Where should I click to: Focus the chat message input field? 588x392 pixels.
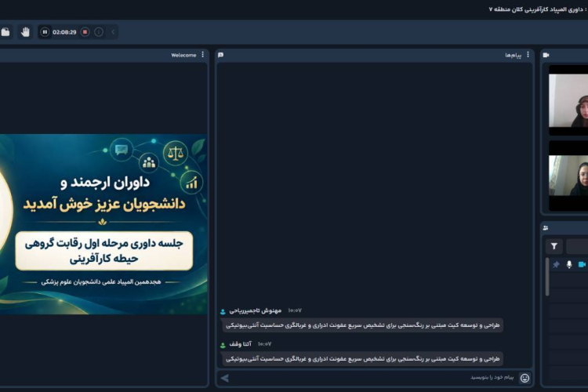[x=373, y=377]
